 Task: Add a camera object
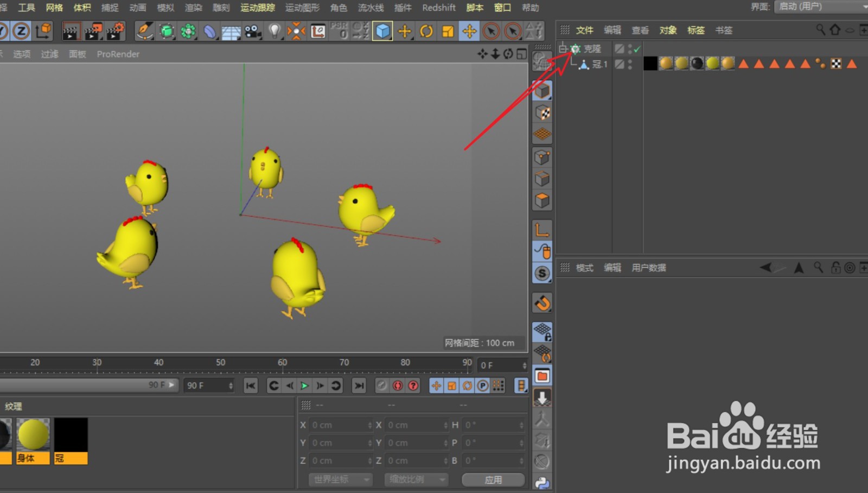tap(252, 31)
